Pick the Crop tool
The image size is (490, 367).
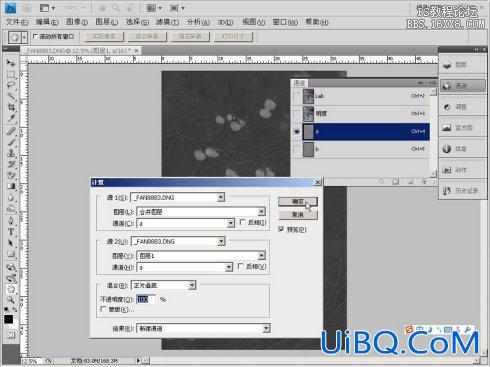[11, 107]
